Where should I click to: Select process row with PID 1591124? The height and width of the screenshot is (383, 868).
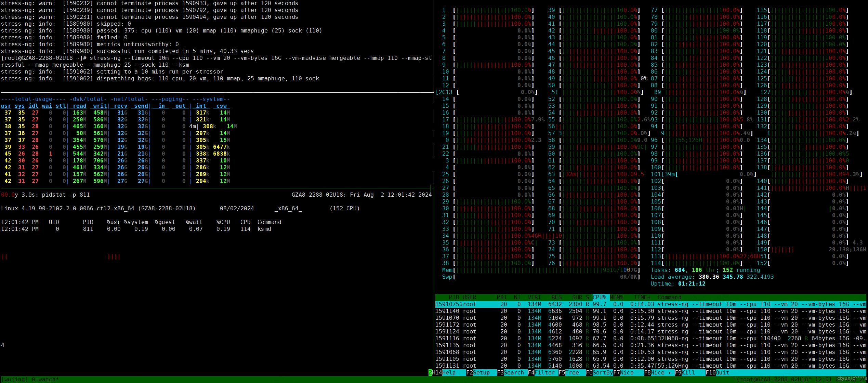coord(650,332)
